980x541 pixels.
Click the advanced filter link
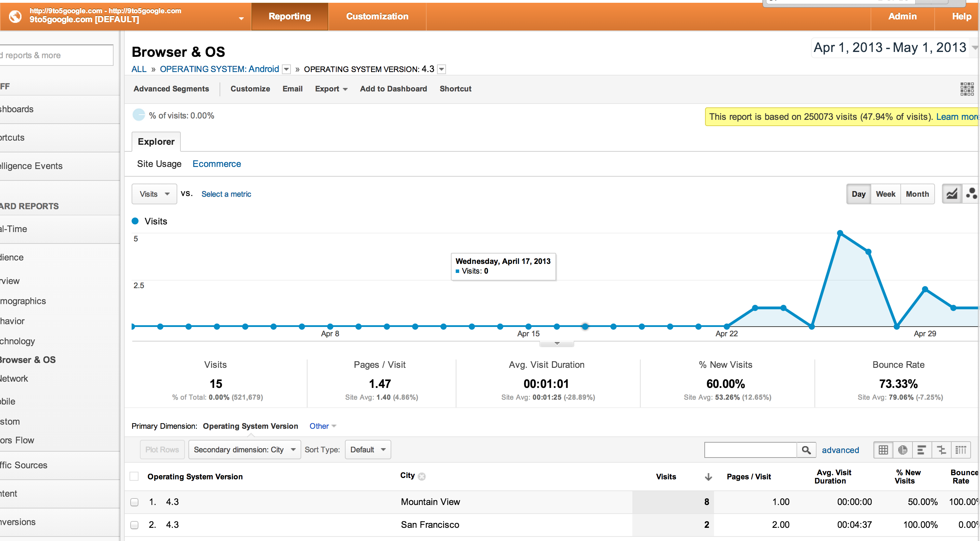click(x=840, y=450)
